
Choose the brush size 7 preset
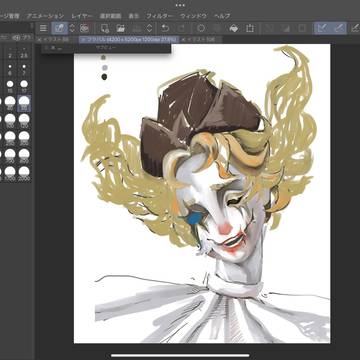[24, 69]
